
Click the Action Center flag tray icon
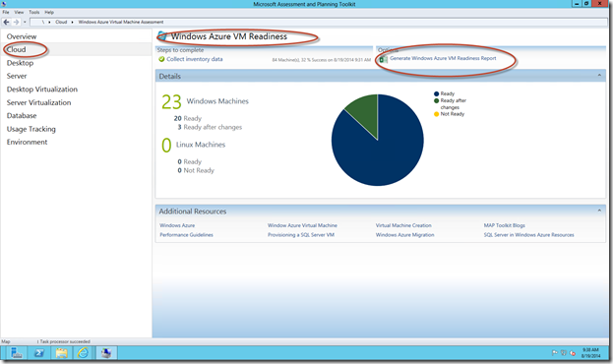(x=554, y=352)
